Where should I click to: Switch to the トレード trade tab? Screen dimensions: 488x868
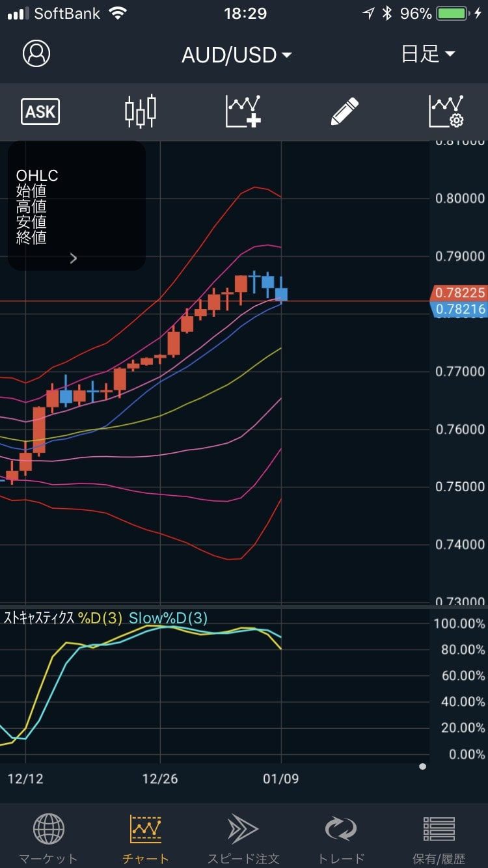coord(341,839)
